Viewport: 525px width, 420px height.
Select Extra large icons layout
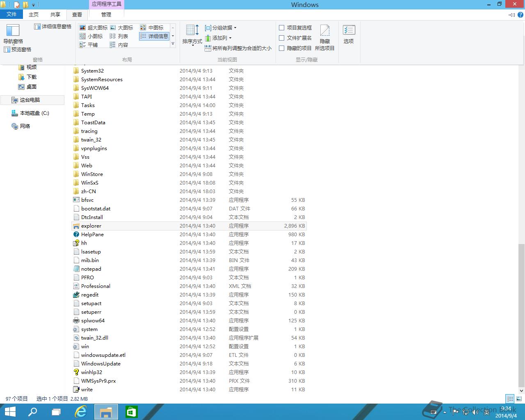94,27
